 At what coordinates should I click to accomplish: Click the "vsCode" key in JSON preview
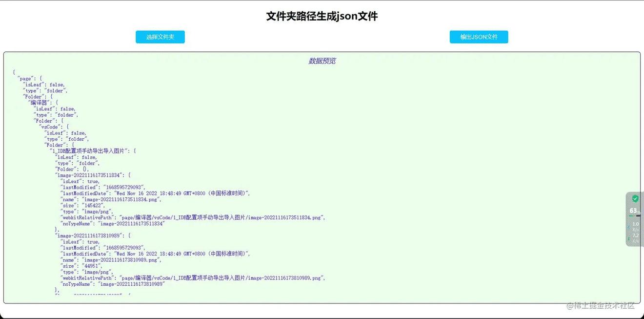click(51, 127)
